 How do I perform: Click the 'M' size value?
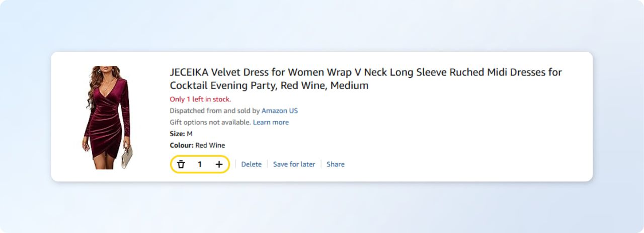coord(190,134)
